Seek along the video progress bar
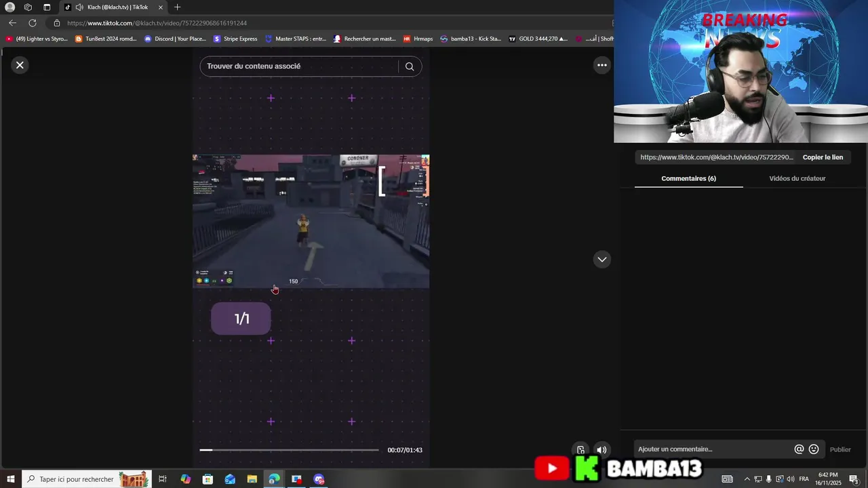 [289, 450]
